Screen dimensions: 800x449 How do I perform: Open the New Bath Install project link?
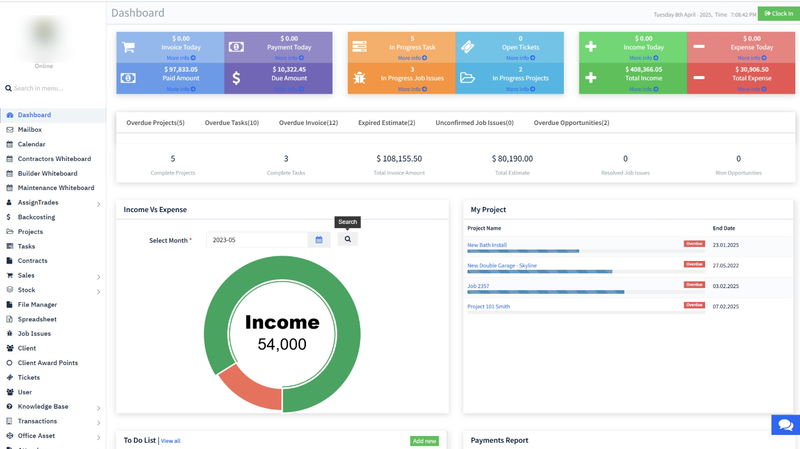click(487, 245)
